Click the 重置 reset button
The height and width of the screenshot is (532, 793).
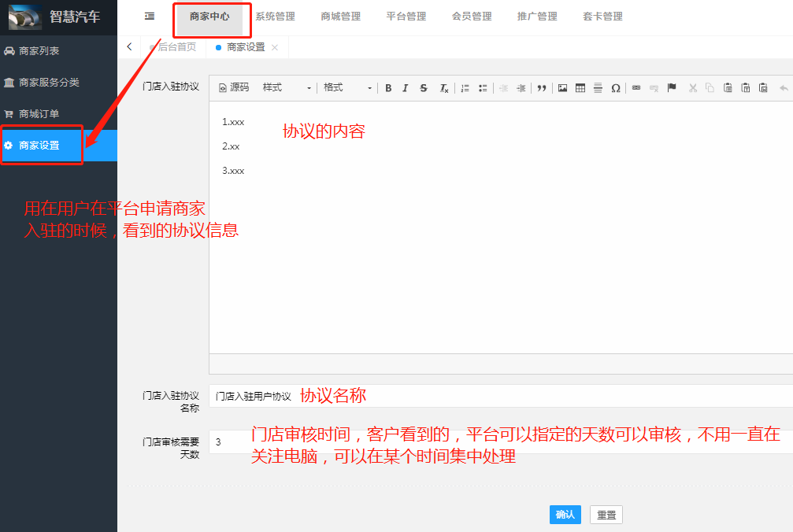coord(606,515)
